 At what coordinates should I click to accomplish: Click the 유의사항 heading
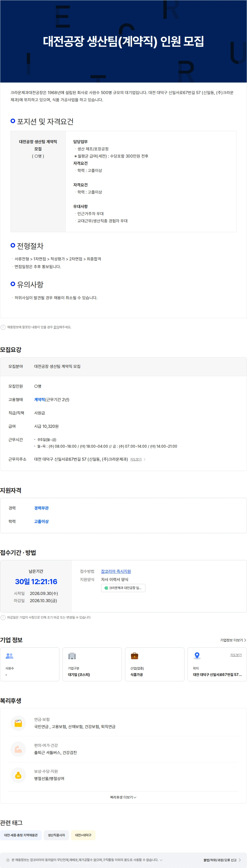coord(30,284)
